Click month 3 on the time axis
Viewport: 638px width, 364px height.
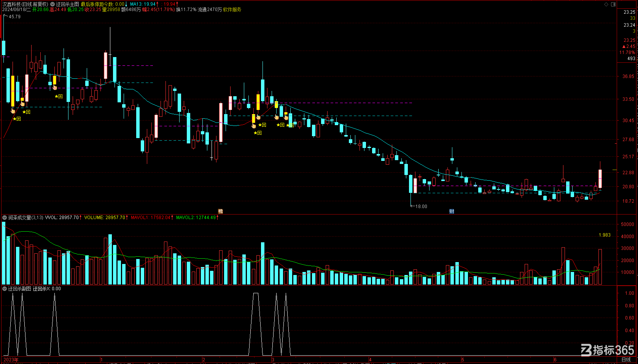click(x=273, y=359)
